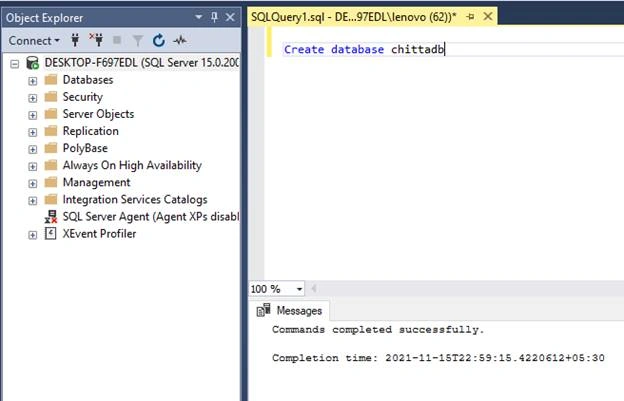This screenshot has width=624, height=401.
Task: Click the 'Create' keyword in the query
Action: [304, 49]
